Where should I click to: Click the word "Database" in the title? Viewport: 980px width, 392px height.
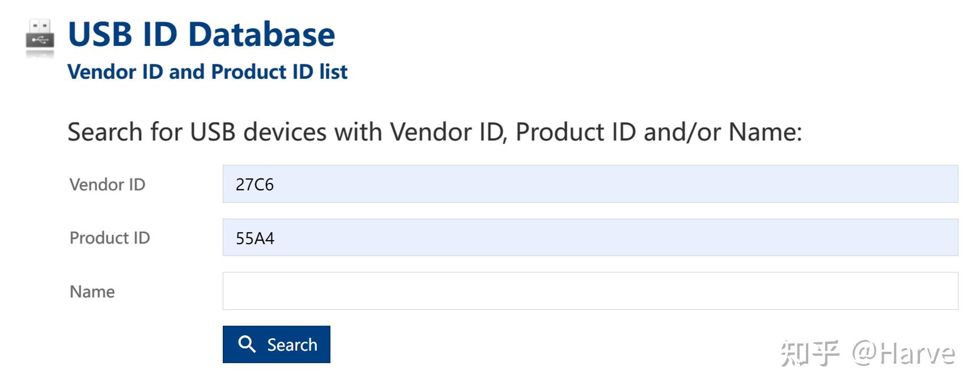coord(261,34)
